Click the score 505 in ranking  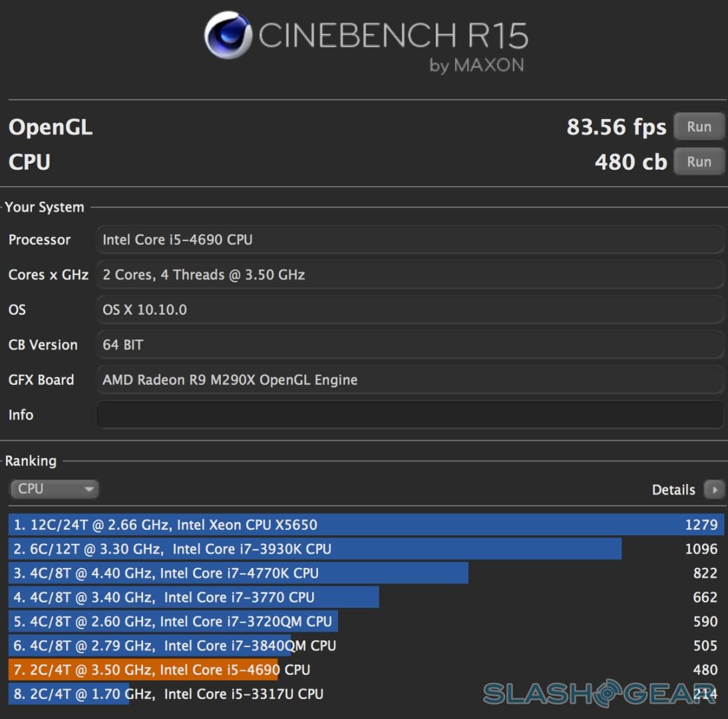tap(705, 646)
